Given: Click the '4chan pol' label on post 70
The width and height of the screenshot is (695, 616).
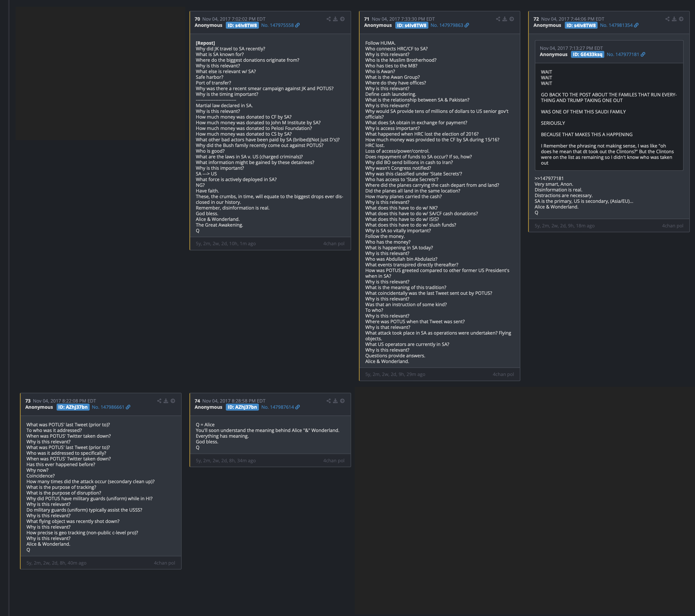Looking at the screenshot, I should click(334, 244).
